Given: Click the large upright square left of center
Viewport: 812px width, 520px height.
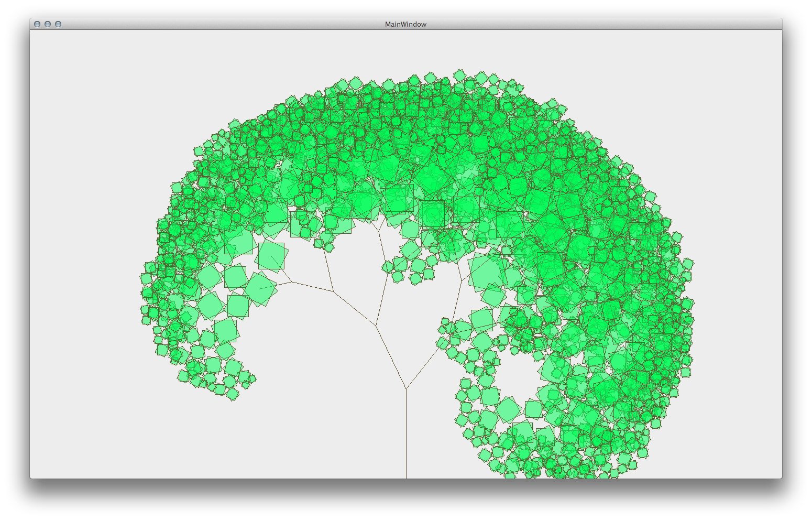Looking at the screenshot, I should (271, 256).
